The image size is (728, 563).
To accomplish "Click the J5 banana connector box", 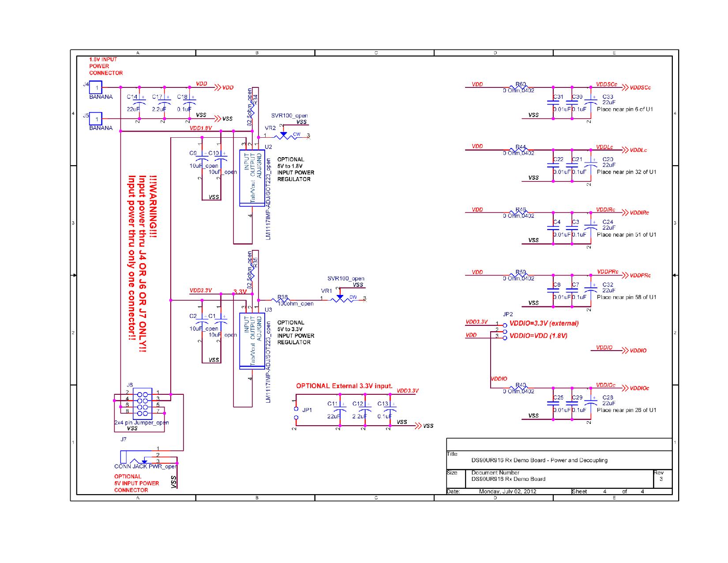I will tap(96, 119).
